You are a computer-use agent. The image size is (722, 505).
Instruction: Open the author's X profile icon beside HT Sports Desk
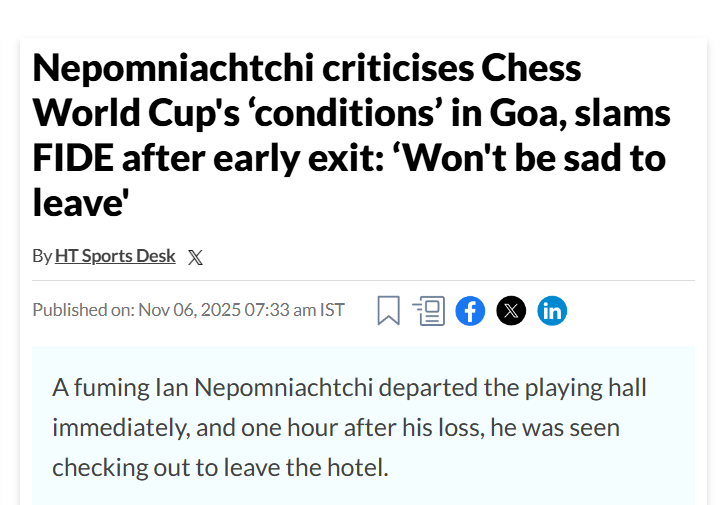coord(195,257)
